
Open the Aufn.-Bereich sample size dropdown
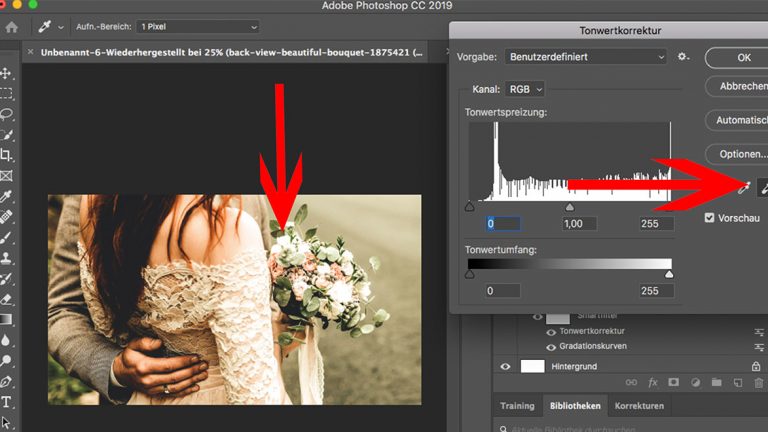click(198, 26)
